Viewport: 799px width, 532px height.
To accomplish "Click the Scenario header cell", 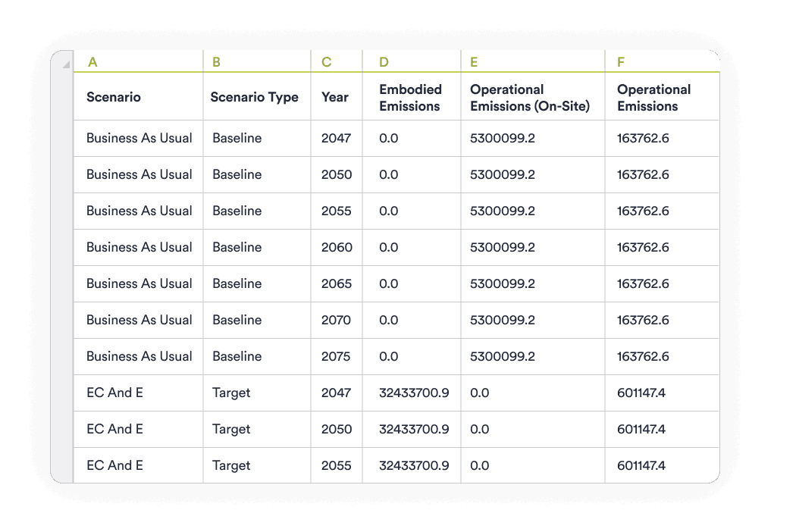I will point(138,97).
